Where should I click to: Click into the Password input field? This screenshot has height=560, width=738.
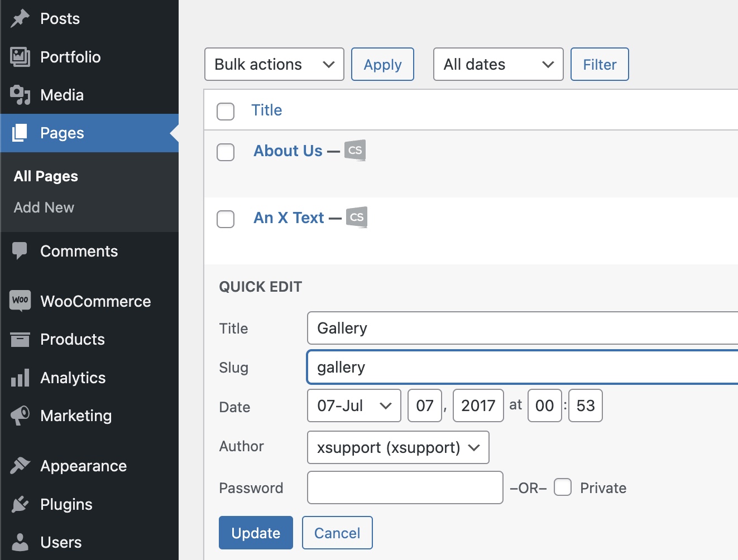(405, 487)
